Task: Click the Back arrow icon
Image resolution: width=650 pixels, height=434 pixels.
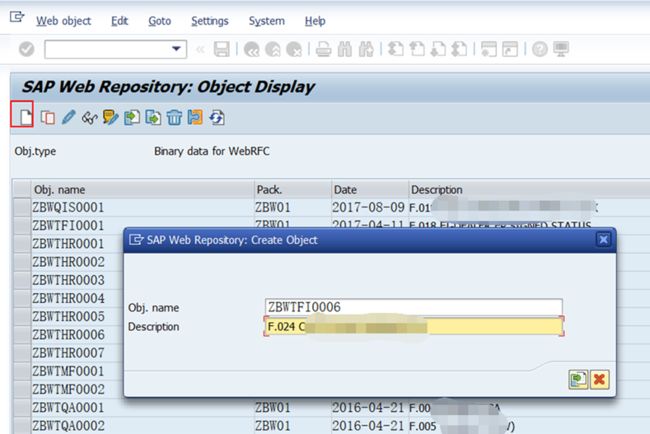Action: coord(251,49)
